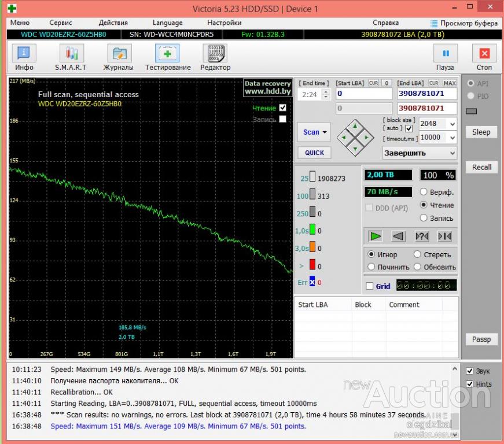The image size is (504, 444).
Task: Select the Починить remap radio option
Action: (371, 267)
